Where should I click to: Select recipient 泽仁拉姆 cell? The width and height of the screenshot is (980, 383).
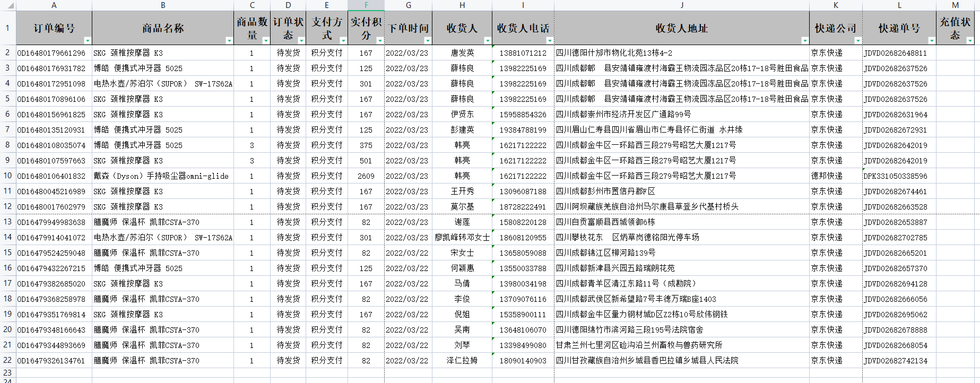coord(462,361)
